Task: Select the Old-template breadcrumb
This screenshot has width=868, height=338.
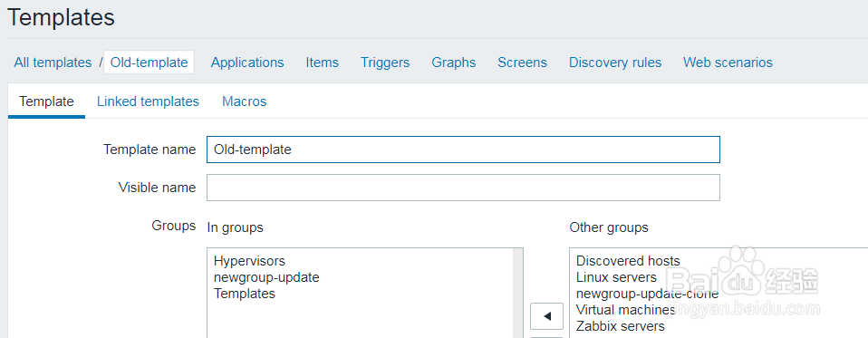Action: (x=149, y=63)
